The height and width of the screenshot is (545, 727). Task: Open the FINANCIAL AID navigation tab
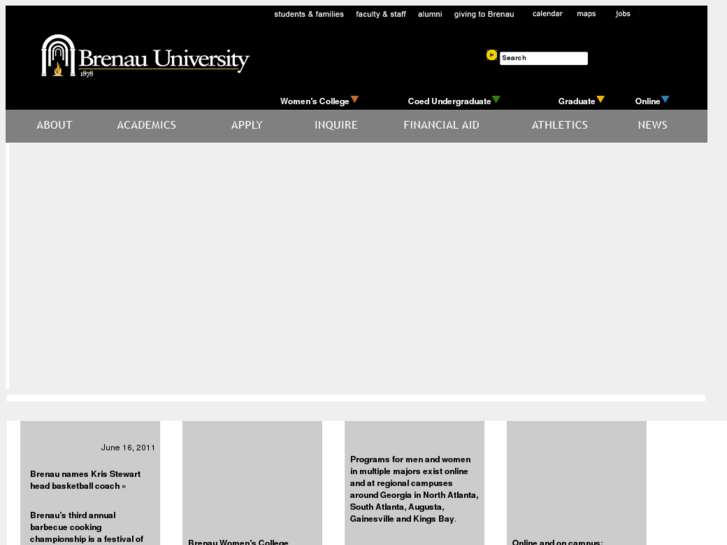point(441,125)
